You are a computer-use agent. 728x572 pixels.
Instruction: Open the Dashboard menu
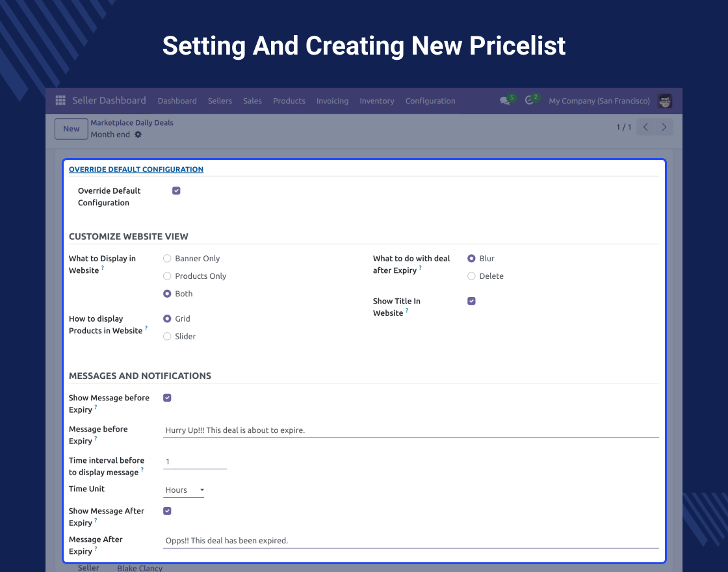tap(177, 101)
